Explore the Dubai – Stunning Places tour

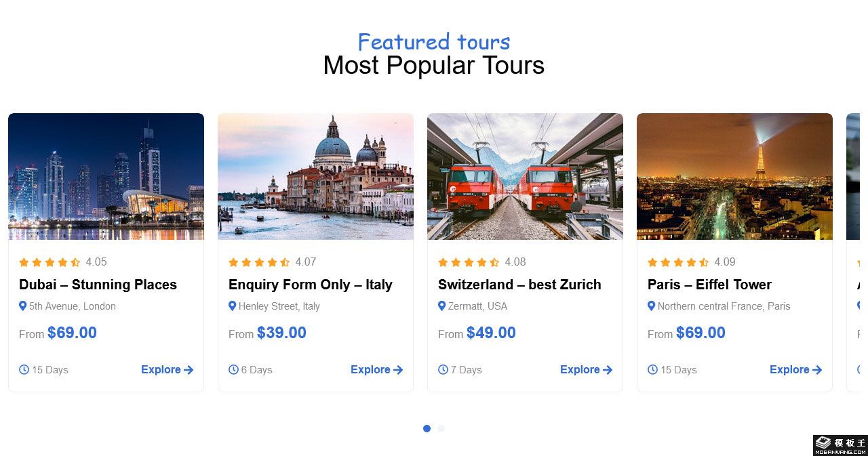167,369
